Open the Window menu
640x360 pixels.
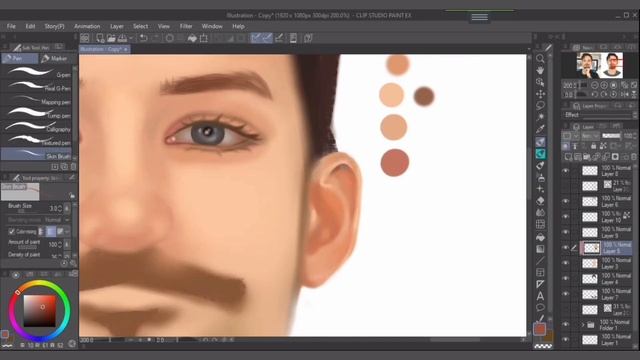coord(212,26)
